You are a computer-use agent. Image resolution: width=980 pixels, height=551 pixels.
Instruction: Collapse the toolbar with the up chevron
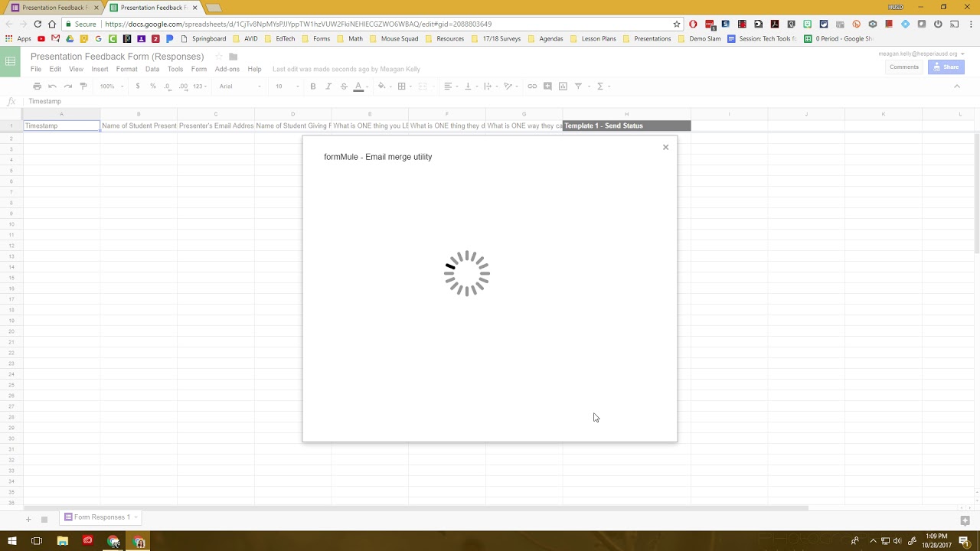[957, 86]
